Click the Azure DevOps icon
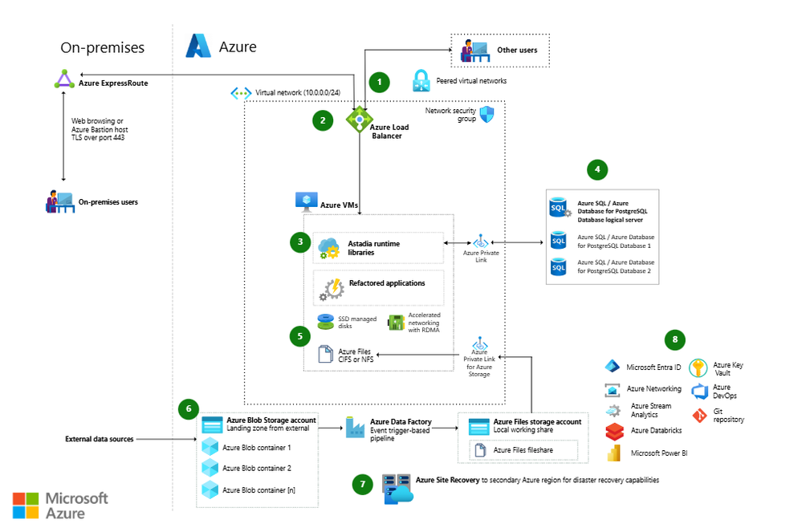The height and width of the screenshot is (532, 802). click(700, 392)
